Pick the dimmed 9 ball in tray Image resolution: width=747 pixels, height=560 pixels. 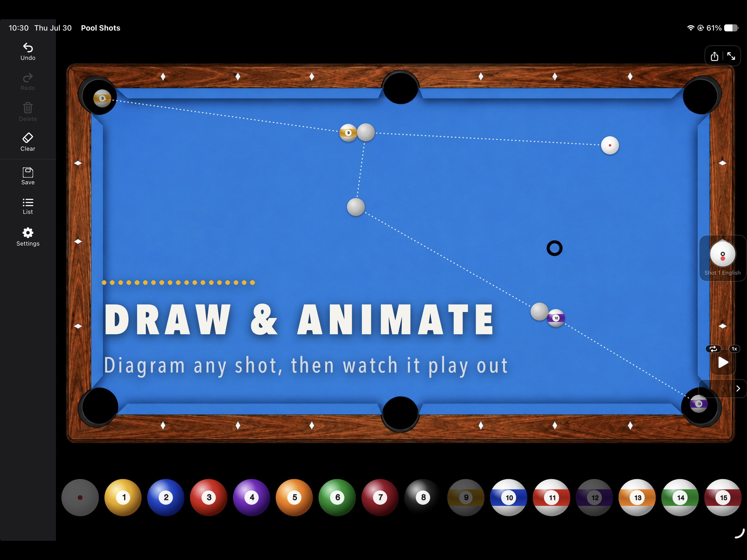point(466,497)
